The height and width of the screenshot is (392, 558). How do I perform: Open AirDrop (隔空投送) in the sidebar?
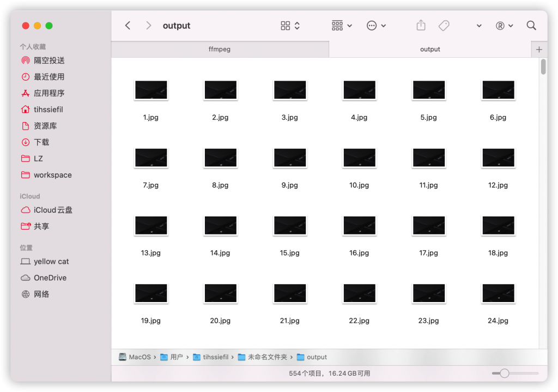coord(49,61)
